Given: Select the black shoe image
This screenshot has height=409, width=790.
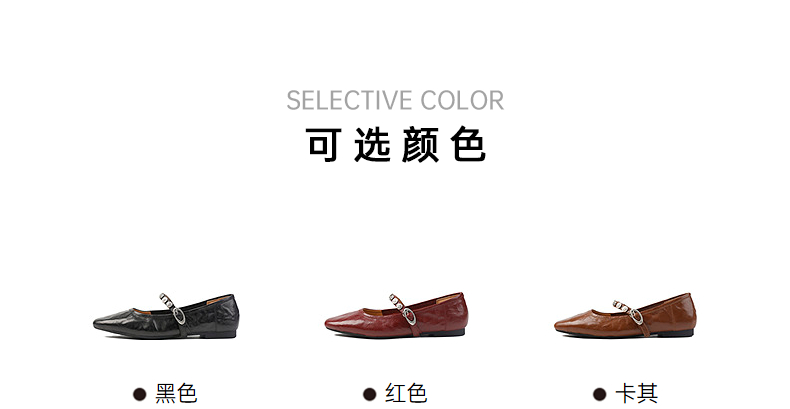Looking at the screenshot, I should pyautogui.click(x=166, y=316).
